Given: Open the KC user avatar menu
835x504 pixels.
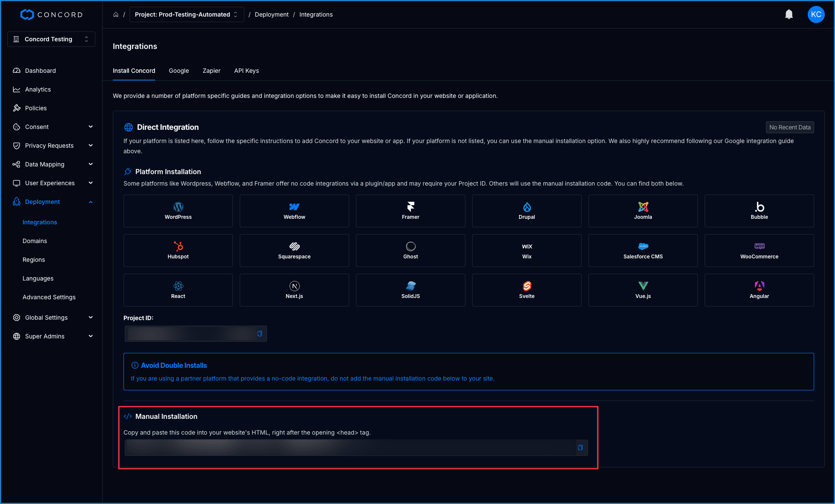Looking at the screenshot, I should point(816,14).
